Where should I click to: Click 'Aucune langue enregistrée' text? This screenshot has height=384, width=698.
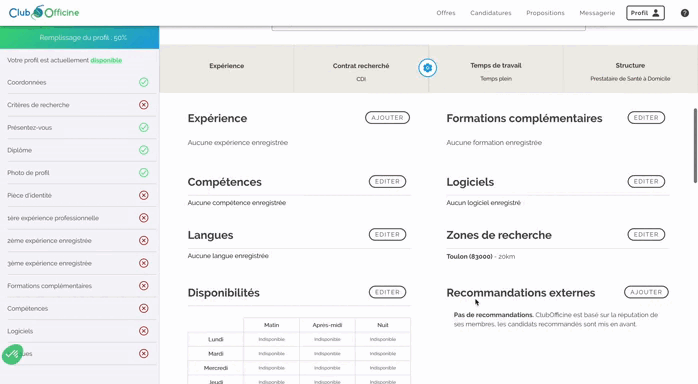pos(228,256)
